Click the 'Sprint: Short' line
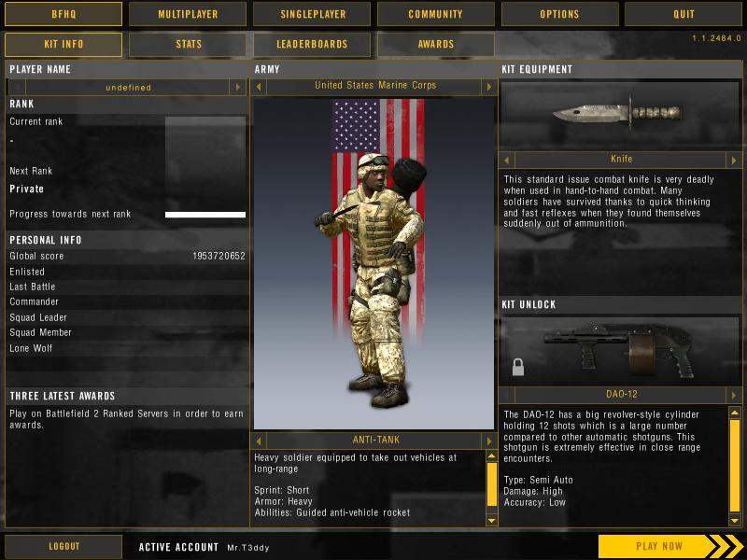This screenshot has width=747, height=560. pyautogui.click(x=282, y=490)
